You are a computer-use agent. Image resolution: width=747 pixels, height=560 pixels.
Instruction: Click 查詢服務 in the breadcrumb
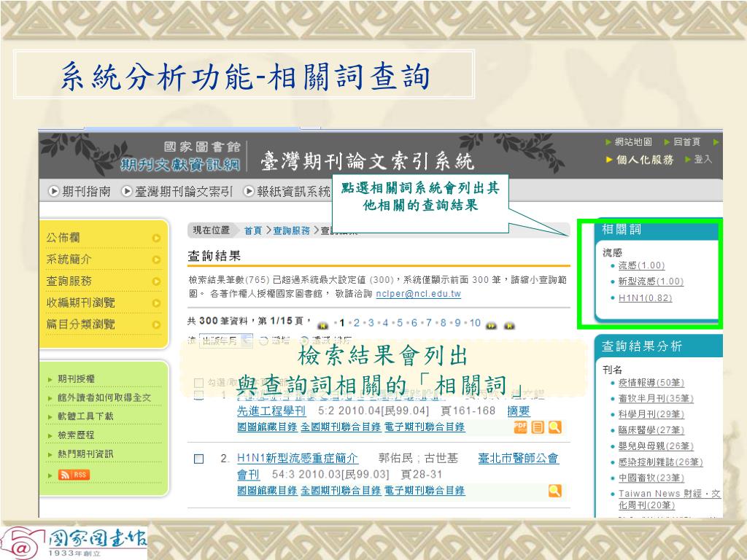292,230
